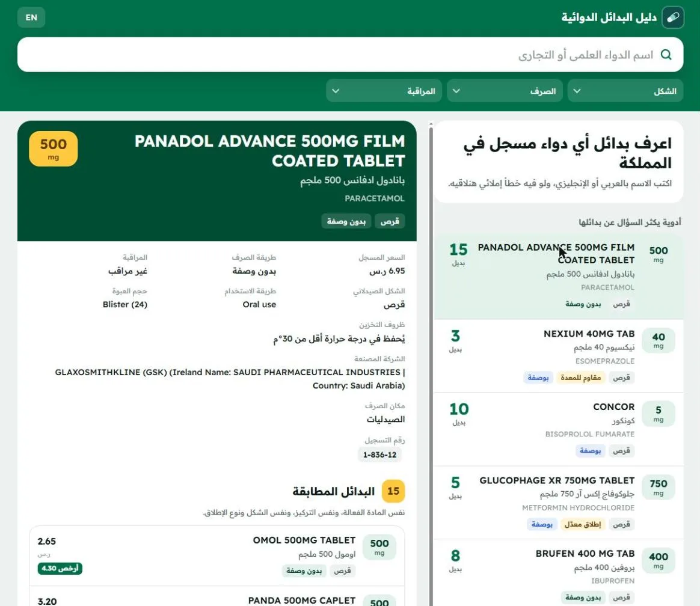Click the Blister (24) package size value
Screen dimensions: 700x606
pos(125,304)
